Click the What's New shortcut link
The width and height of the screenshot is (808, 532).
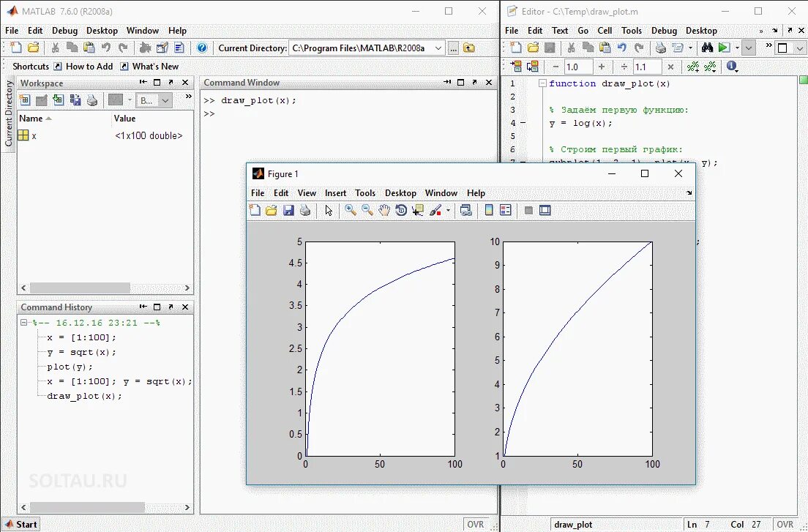149,67
